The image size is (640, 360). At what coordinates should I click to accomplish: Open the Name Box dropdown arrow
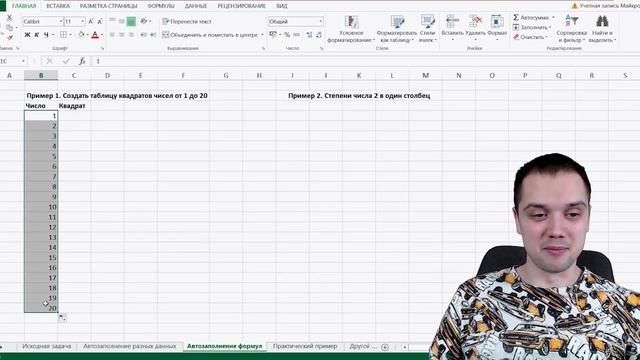pos(23,61)
